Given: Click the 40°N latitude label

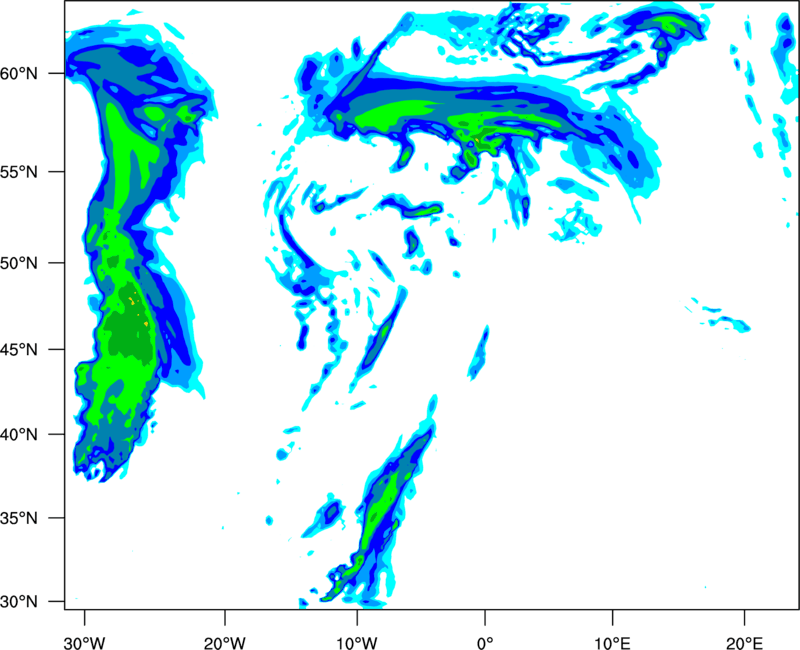Looking at the screenshot, I should (19, 435).
